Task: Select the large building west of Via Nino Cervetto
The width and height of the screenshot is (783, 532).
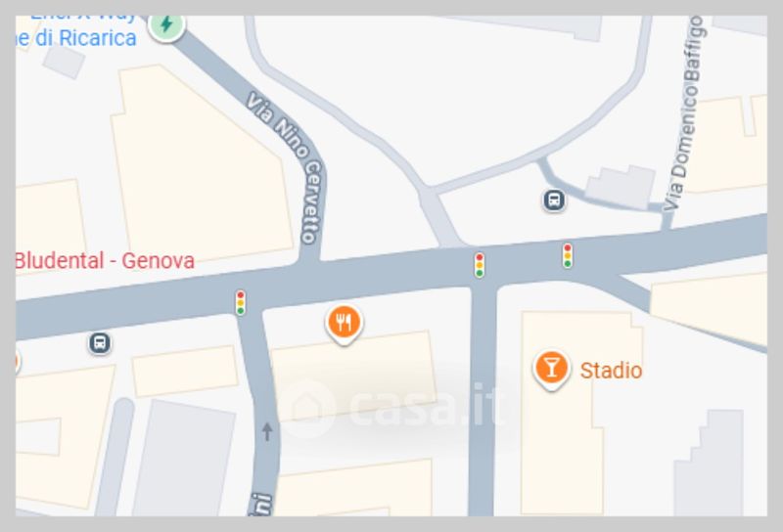Action: tap(202, 164)
